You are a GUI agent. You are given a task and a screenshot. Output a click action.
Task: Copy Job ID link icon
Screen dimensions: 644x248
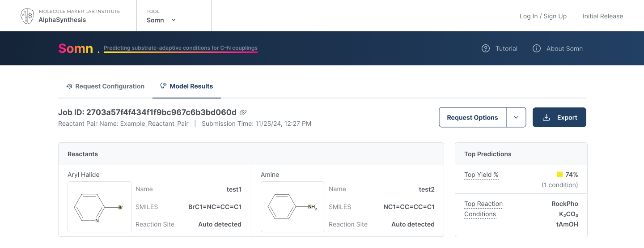coord(243,112)
